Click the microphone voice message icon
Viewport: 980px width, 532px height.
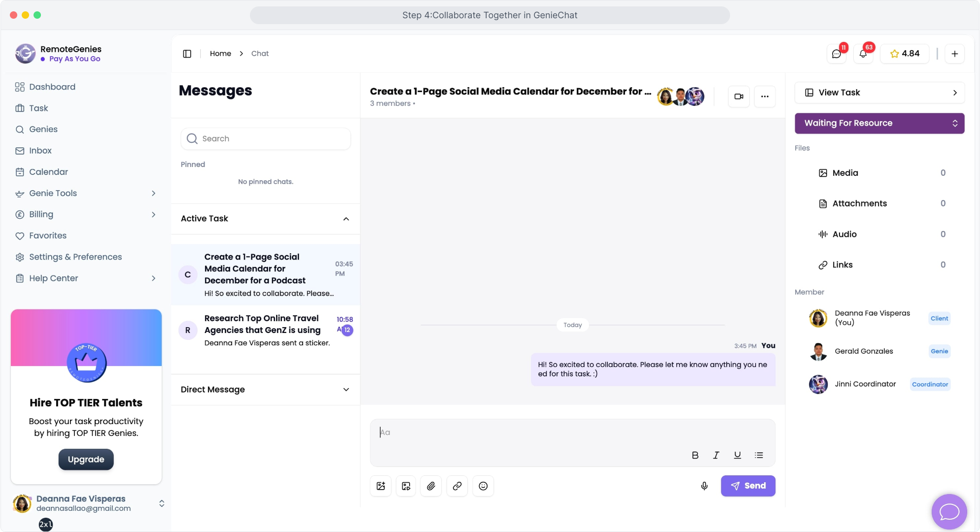tap(704, 486)
